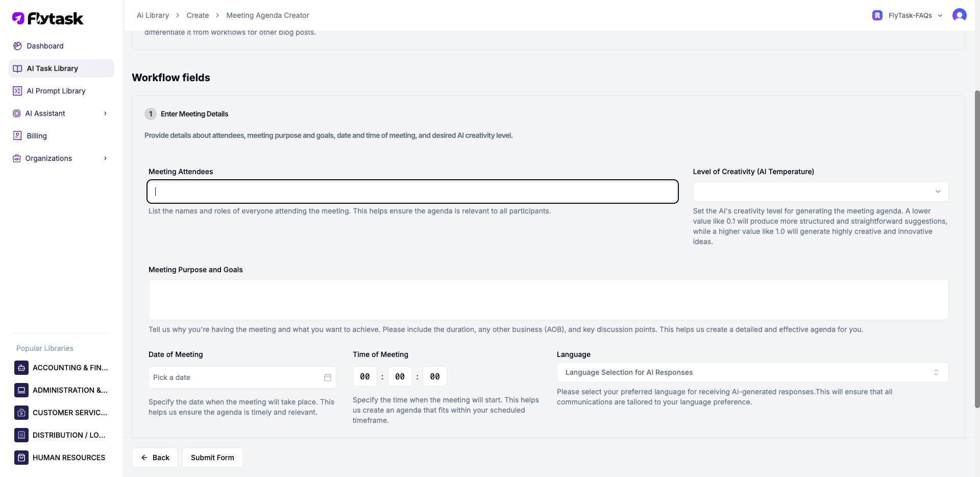The image size is (980, 477).
Task: Click the Human Resources library icon
Action: (x=21, y=458)
